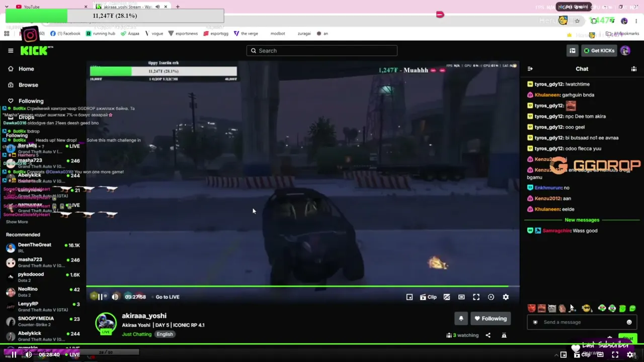Expand the list with Show More
Image resolution: width=644 pixels, height=362 pixels.
click(x=17, y=222)
